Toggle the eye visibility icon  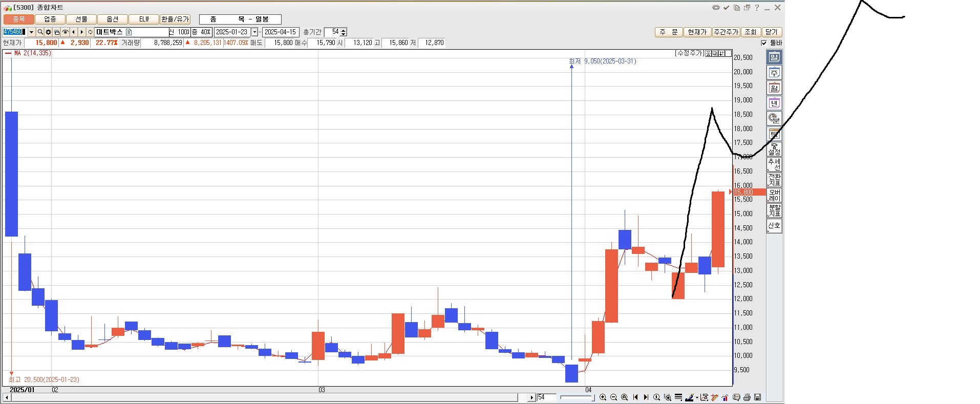65,32
